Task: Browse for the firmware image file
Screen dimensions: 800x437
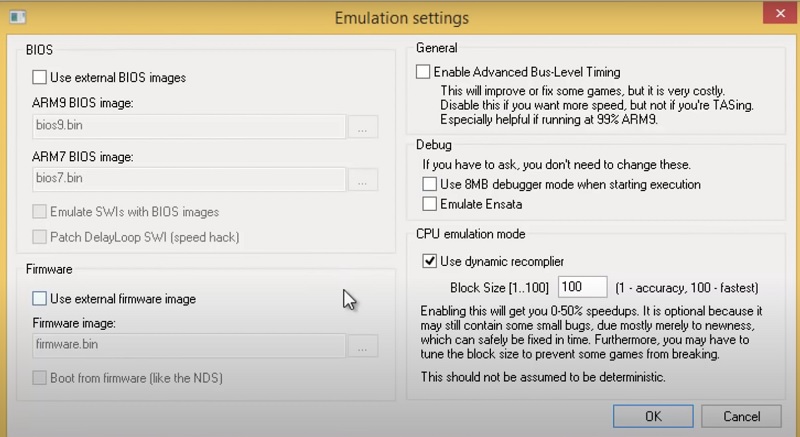Action: pyautogui.click(x=363, y=345)
